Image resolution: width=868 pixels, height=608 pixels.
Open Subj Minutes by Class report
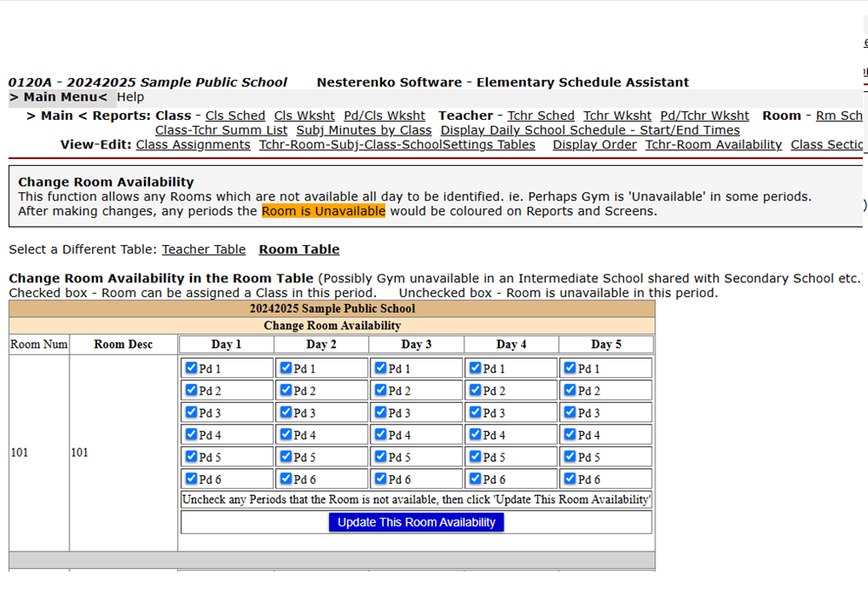click(x=364, y=130)
